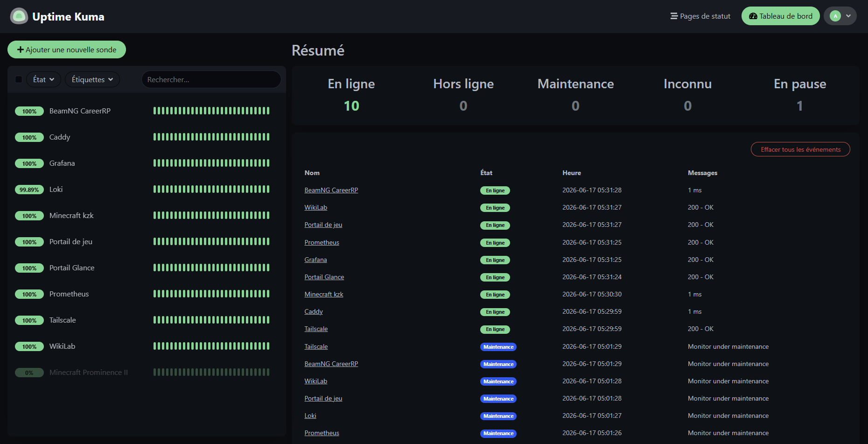Open WikiLab link at 05:01:28

316,381
